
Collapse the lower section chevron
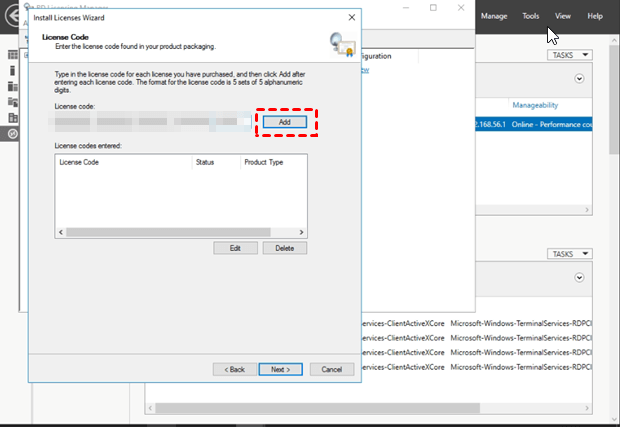(579, 277)
